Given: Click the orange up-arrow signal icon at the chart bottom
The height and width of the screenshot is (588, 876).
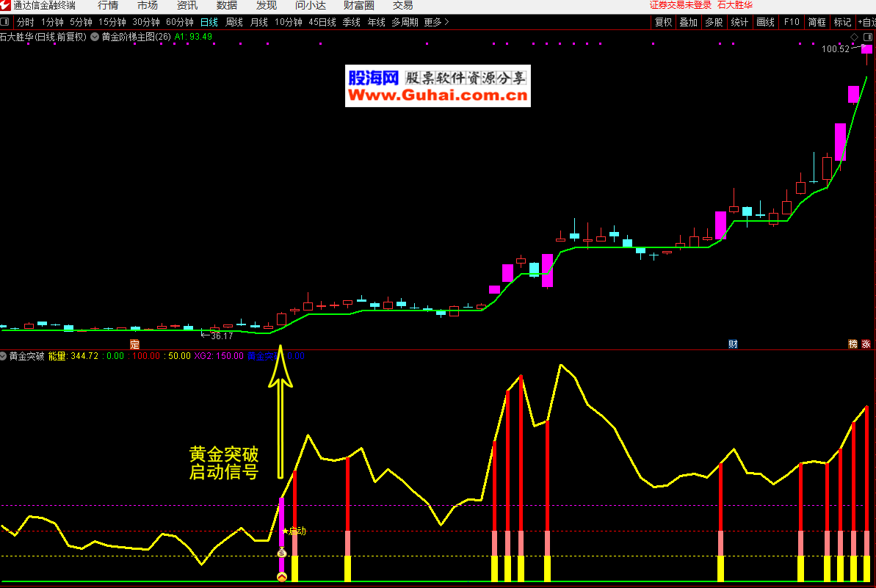Looking at the screenshot, I should click(x=281, y=577).
